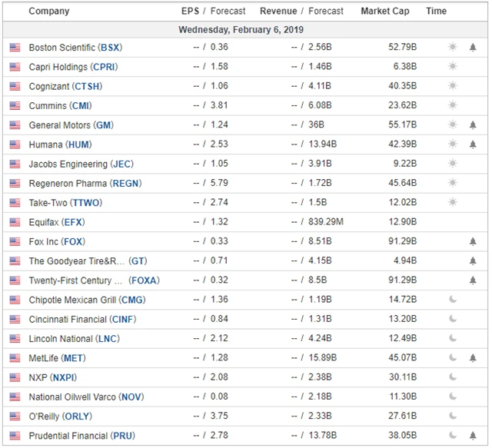Go to Take-Two (TTWO) company page
This screenshot has height=448, width=492.
tap(65, 202)
